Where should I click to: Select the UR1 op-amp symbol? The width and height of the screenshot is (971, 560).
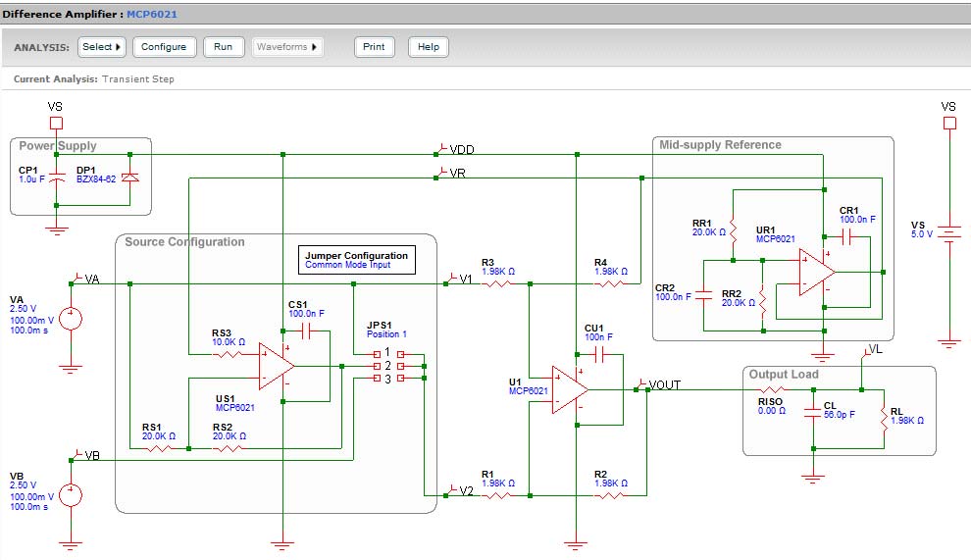[x=815, y=271]
